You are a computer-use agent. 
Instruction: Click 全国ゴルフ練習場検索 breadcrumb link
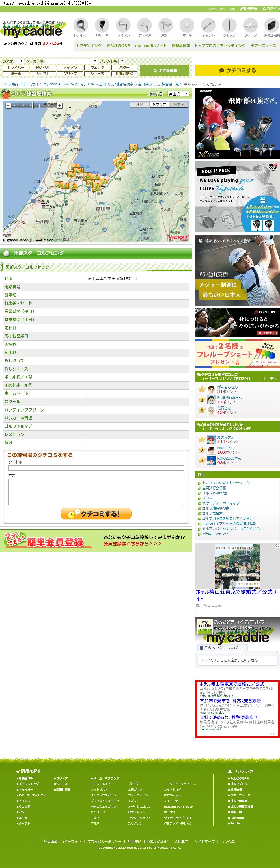coord(116,84)
